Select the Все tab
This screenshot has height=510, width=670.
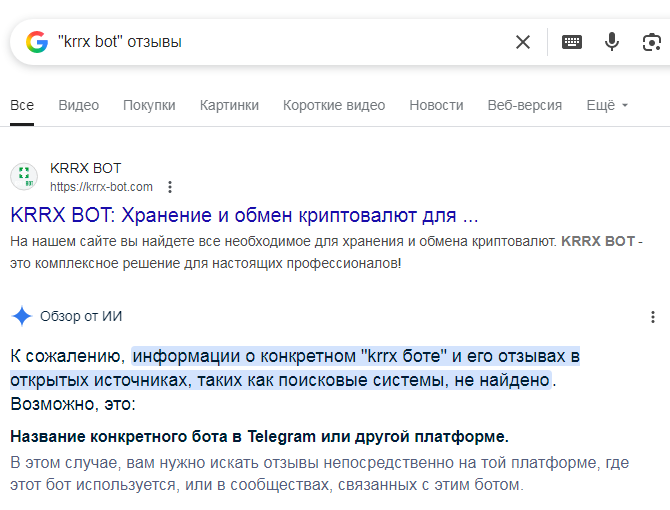coord(22,105)
